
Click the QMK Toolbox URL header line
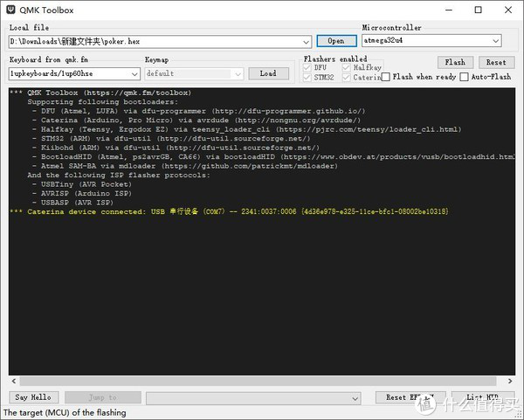[100, 93]
